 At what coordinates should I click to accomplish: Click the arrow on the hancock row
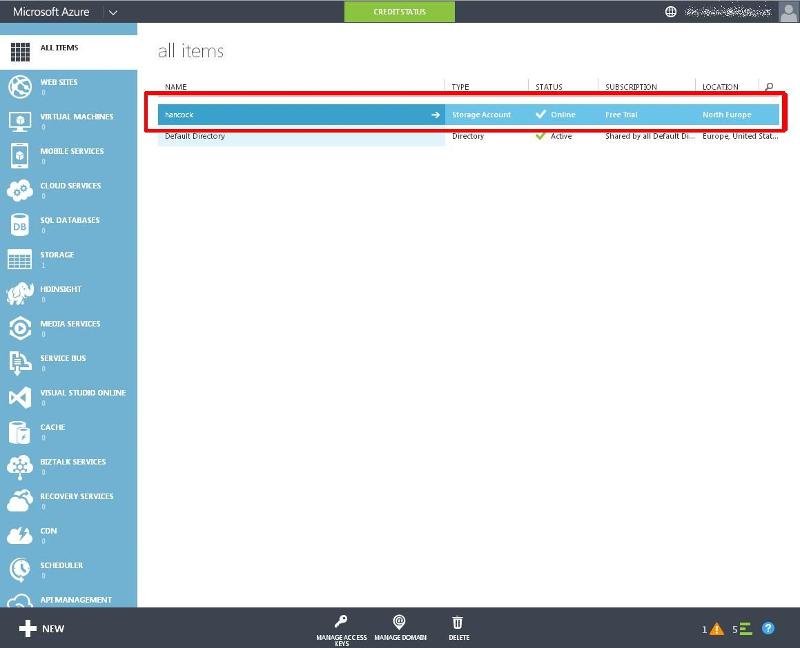435,115
